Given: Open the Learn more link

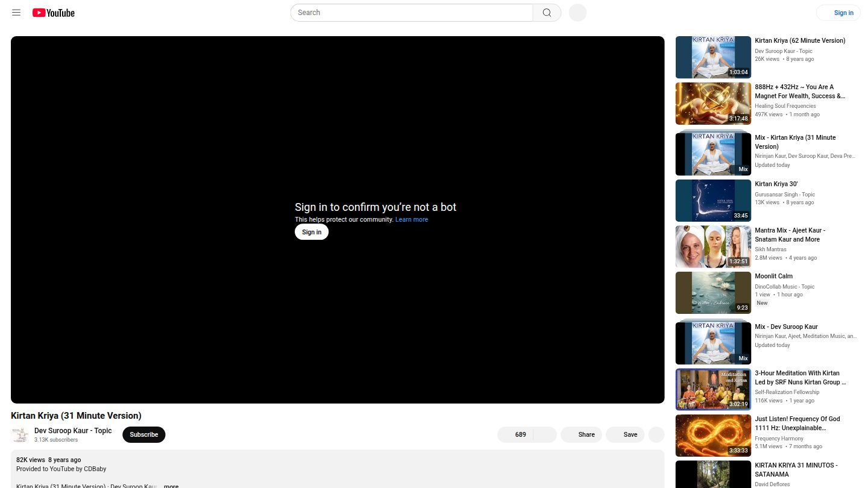Looking at the screenshot, I should [412, 219].
